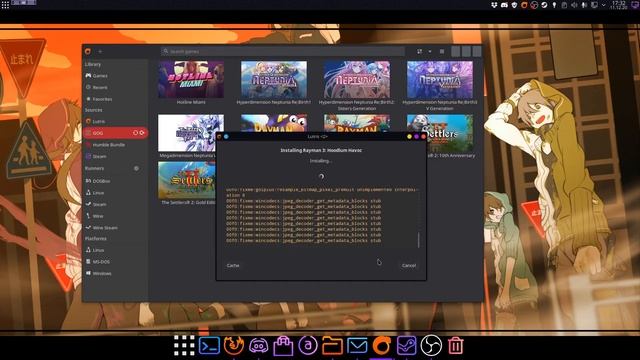Click the view sorting icon in header
The image size is (640, 360).
point(420,51)
